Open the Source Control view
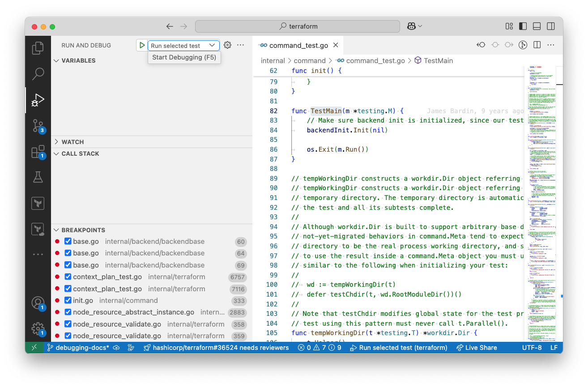Image resolution: width=588 pixels, height=387 pixels. (38, 127)
